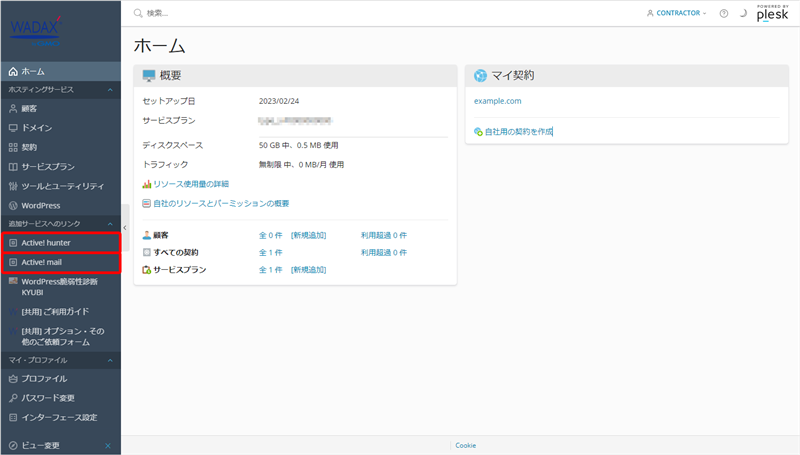This screenshot has height=455, width=800.
Task: Open 顧客 in the sidebar
Action: [29, 109]
